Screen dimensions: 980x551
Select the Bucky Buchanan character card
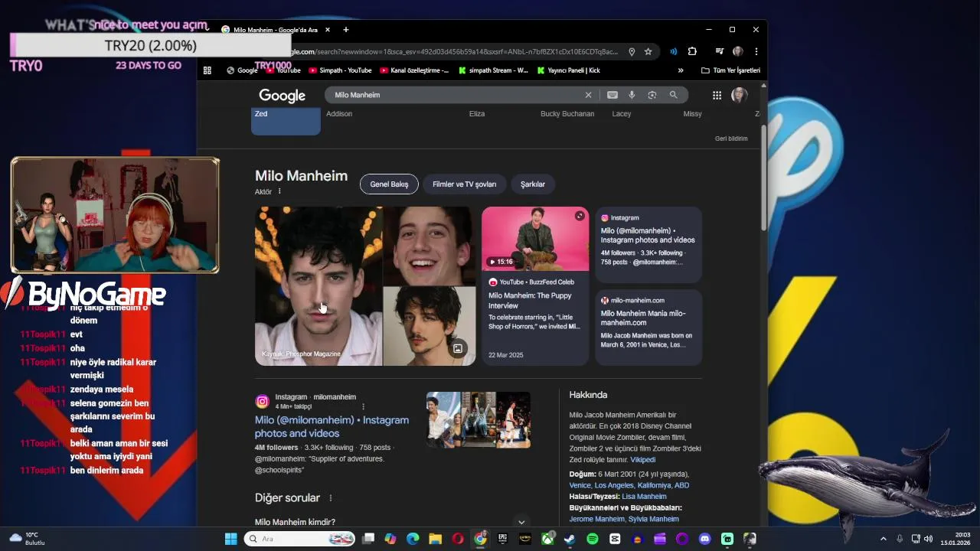567,114
